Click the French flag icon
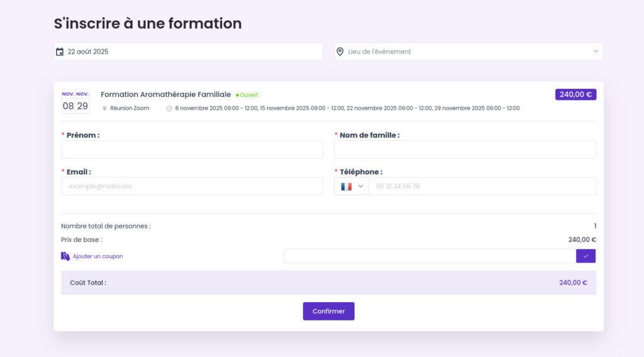644x357 pixels. pyautogui.click(x=346, y=186)
